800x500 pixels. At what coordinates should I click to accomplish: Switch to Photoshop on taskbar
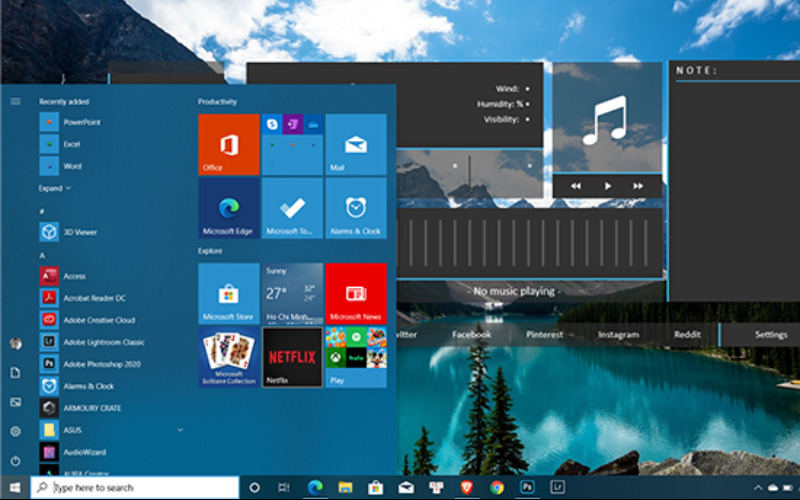pos(527,488)
